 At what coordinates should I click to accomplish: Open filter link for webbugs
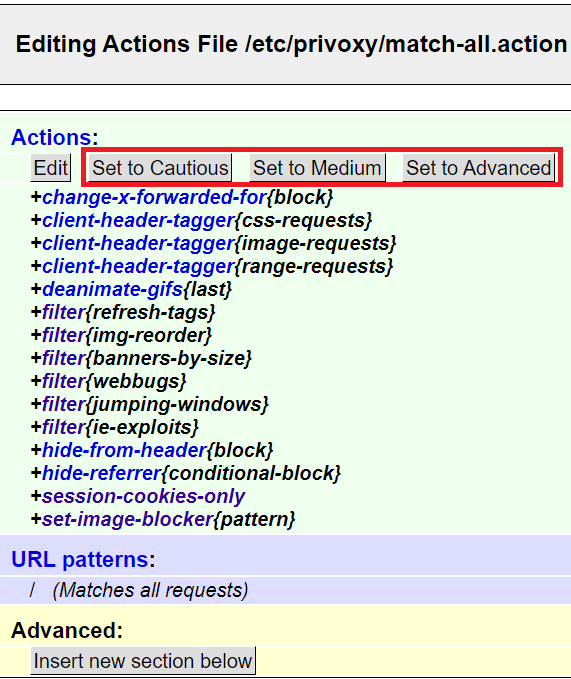point(64,381)
